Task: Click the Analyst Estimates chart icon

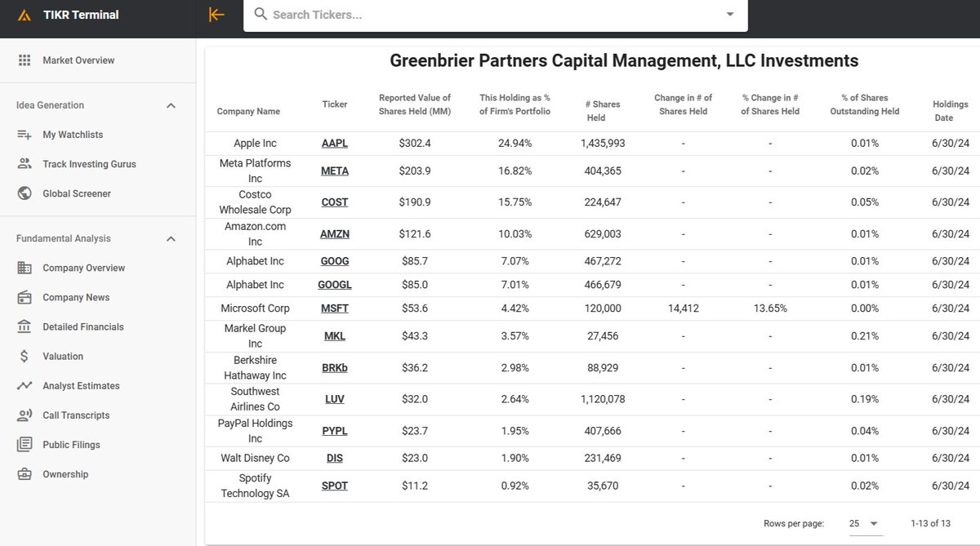Action: (x=24, y=385)
